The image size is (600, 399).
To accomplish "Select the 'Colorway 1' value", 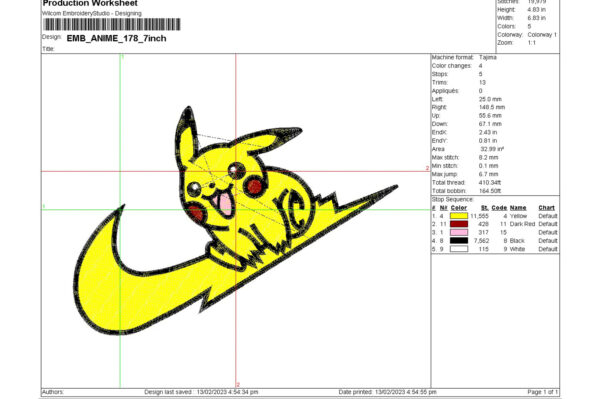I will tap(542, 34).
